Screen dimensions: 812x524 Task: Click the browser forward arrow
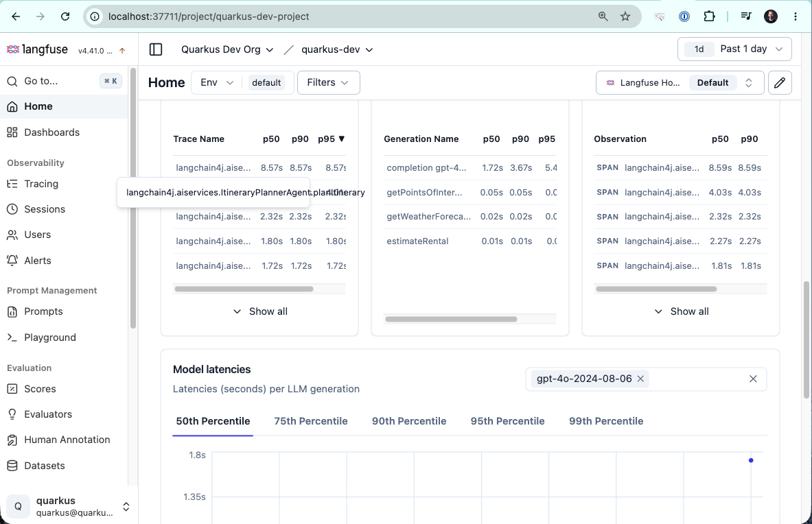click(40, 16)
